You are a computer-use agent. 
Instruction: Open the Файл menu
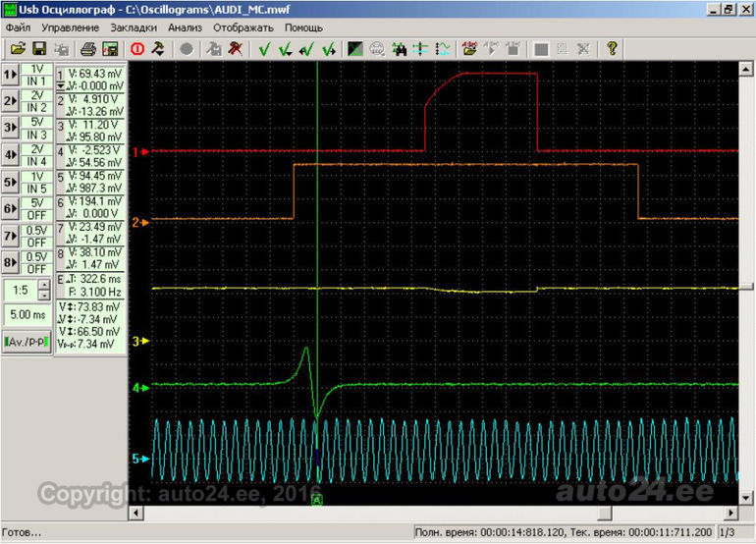(x=18, y=27)
